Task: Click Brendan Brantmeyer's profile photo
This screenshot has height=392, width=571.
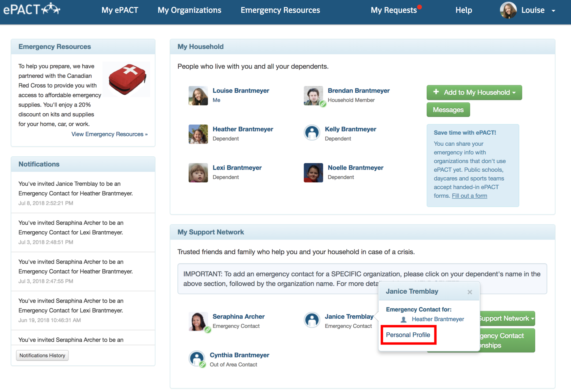Action: tap(313, 96)
